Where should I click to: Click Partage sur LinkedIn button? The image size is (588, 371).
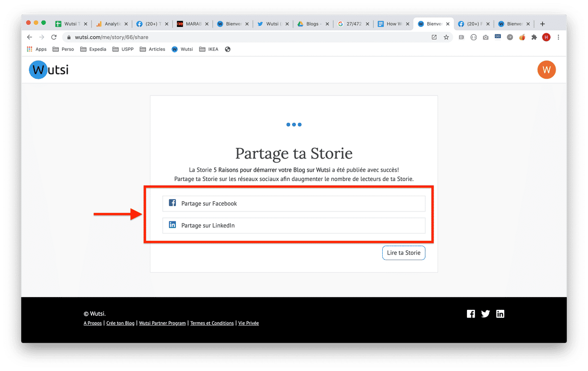pyautogui.click(x=294, y=226)
